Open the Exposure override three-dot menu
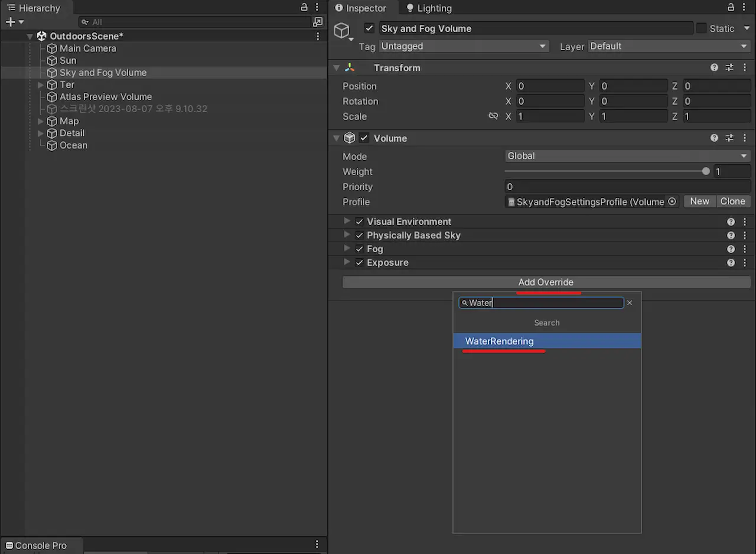Image resolution: width=756 pixels, height=554 pixels. (745, 263)
